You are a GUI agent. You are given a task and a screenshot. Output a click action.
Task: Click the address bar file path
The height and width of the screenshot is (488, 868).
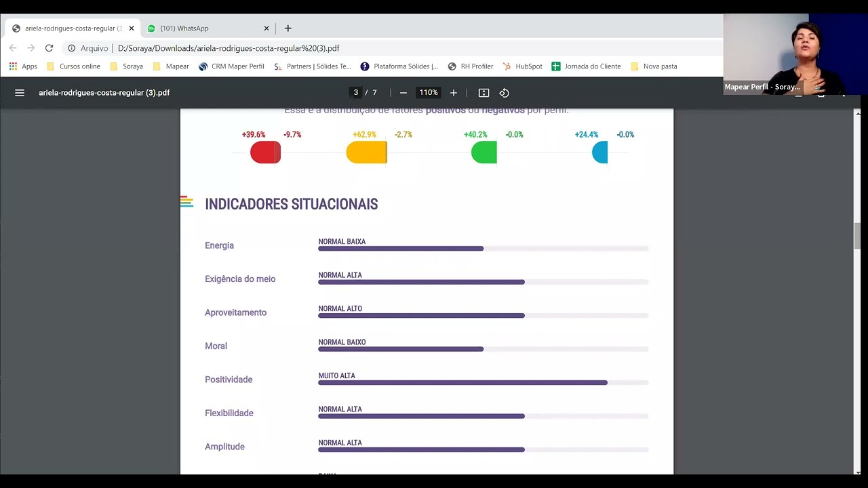pos(229,48)
